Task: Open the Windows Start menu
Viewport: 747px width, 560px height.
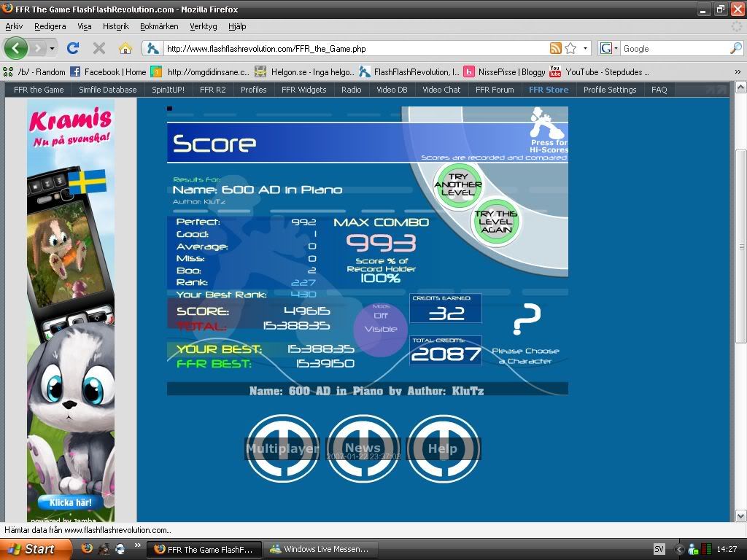Action: [x=31, y=549]
